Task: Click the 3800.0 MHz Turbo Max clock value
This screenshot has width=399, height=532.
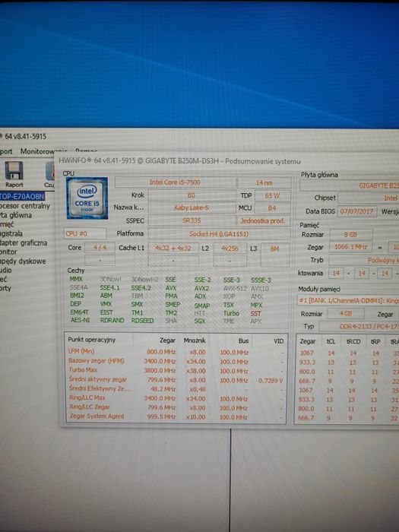Action: click(x=160, y=371)
